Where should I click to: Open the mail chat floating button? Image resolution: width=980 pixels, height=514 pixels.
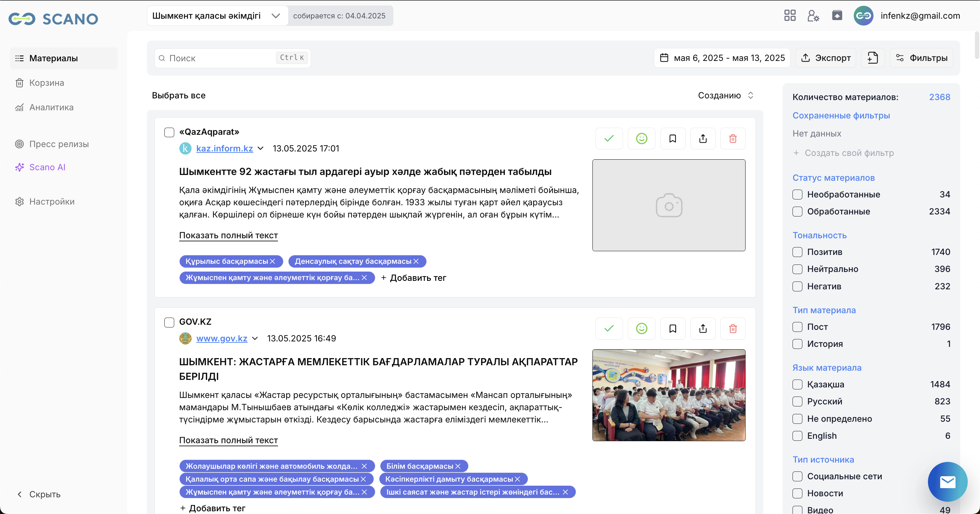pyautogui.click(x=947, y=482)
